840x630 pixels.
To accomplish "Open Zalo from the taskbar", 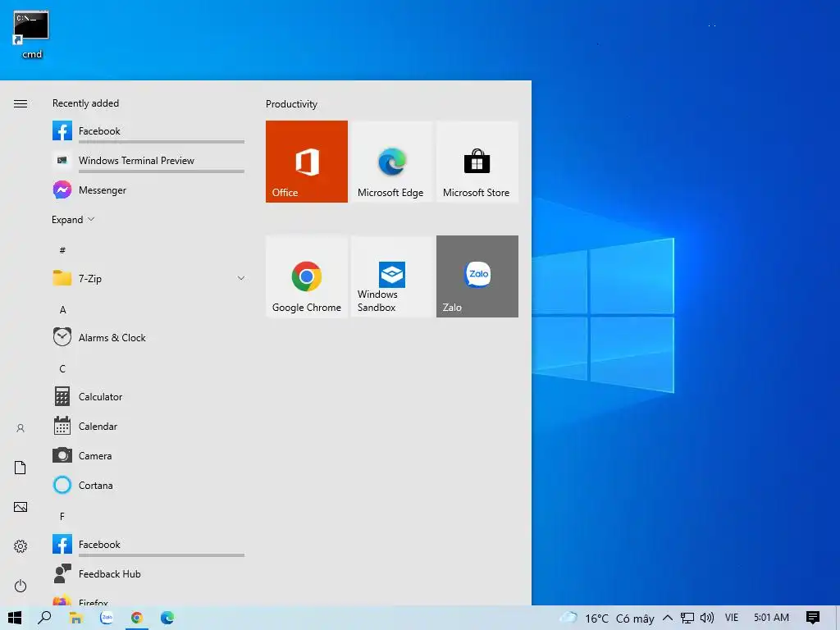I will point(107,618).
